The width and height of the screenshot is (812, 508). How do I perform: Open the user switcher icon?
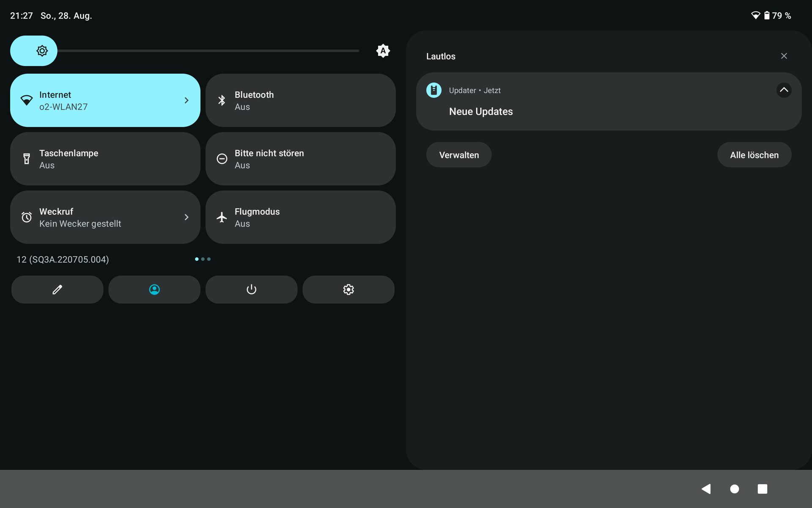154,290
